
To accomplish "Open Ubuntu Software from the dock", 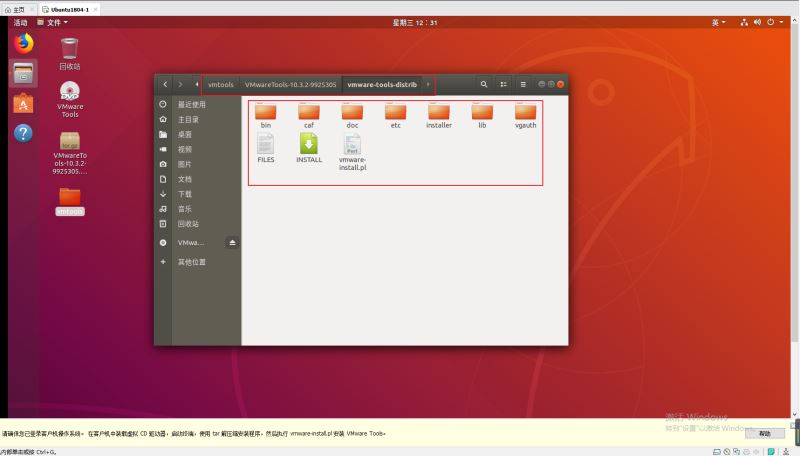I will 23,103.
